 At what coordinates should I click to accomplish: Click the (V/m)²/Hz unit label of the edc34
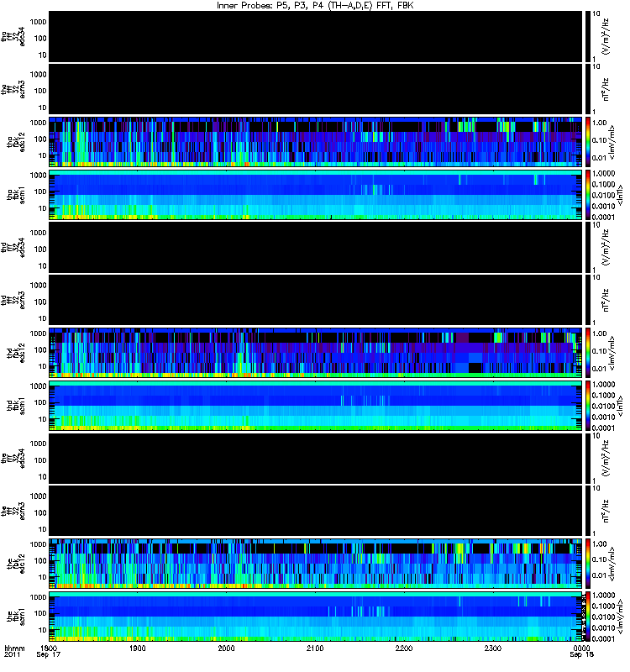[606, 458]
